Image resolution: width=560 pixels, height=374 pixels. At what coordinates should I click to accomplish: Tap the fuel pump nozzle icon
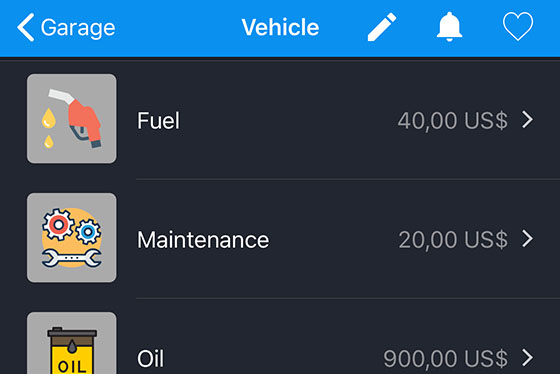point(71,119)
